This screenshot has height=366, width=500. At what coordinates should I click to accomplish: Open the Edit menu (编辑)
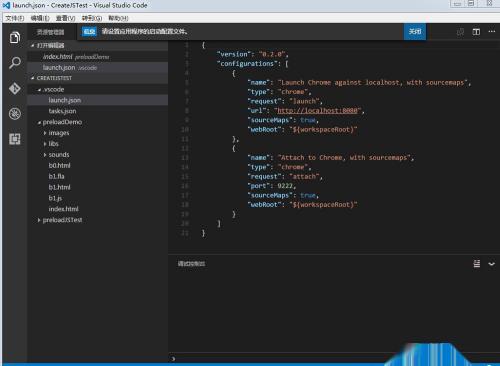(x=40, y=18)
